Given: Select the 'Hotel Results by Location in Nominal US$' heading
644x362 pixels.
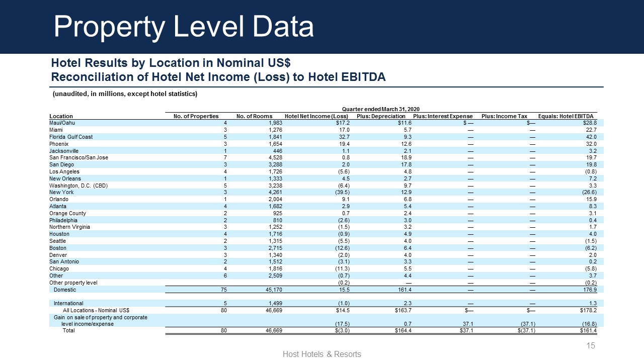Looking at the screenshot, I should (x=171, y=63).
